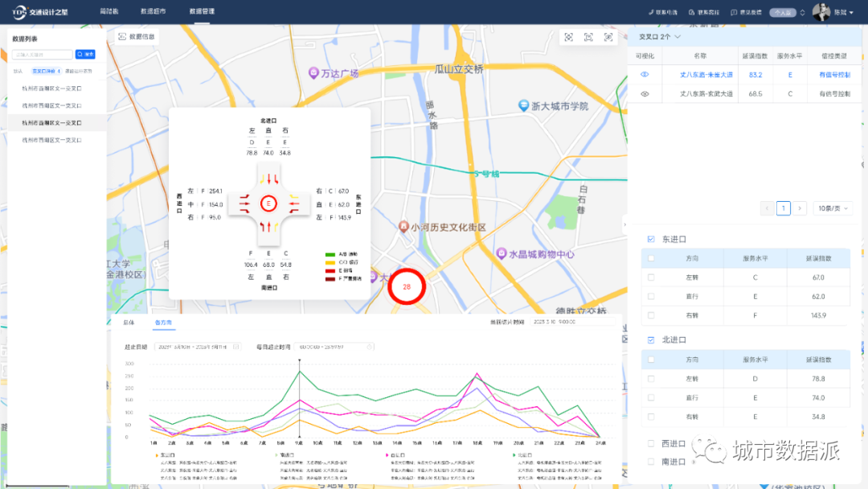Viewport: 868px width, 489px height.
Task: Open the 当前切片时间 datetime picker
Action: [x=573, y=322]
